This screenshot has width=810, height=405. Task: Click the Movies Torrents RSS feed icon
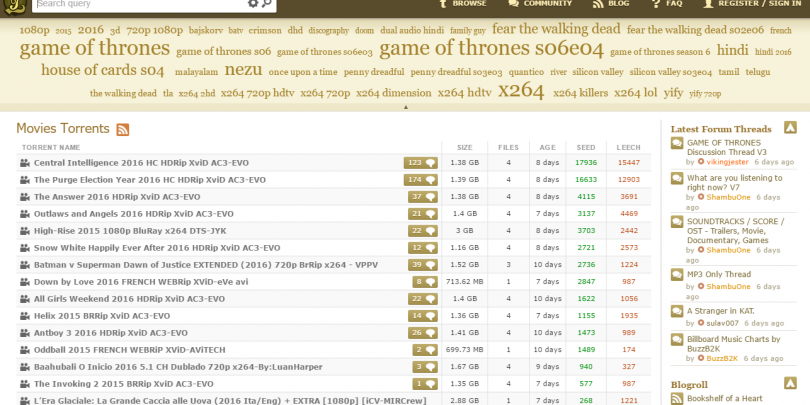tap(123, 129)
